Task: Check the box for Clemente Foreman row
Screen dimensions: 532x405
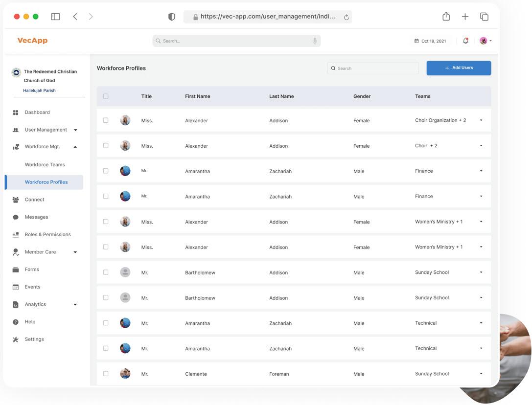Action: click(106, 374)
